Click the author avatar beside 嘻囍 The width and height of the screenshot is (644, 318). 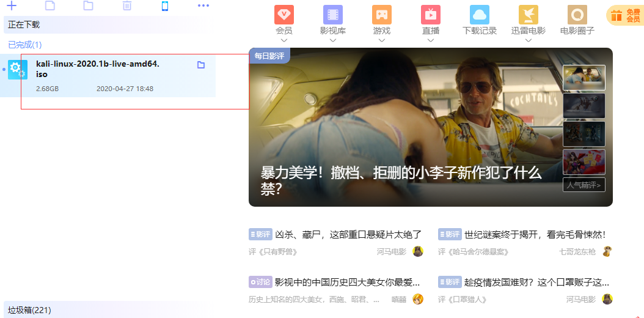[x=418, y=299]
